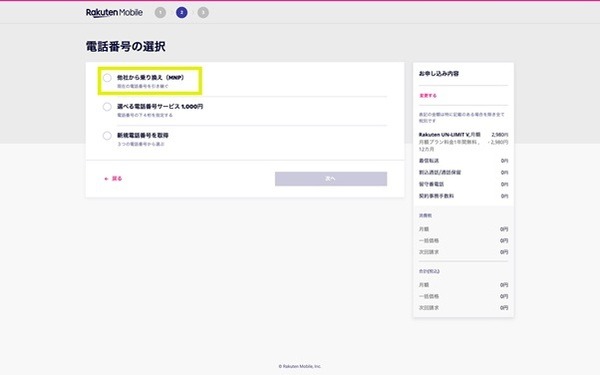The height and width of the screenshot is (375, 600).
Task: Click the 契約事務手数料 row
Action: 463,196
